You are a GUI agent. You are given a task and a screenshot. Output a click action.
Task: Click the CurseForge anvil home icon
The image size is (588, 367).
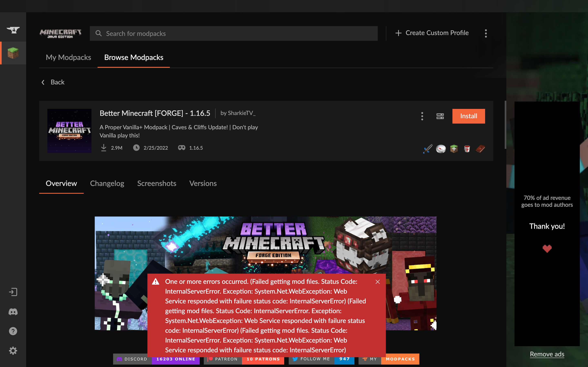(13, 30)
